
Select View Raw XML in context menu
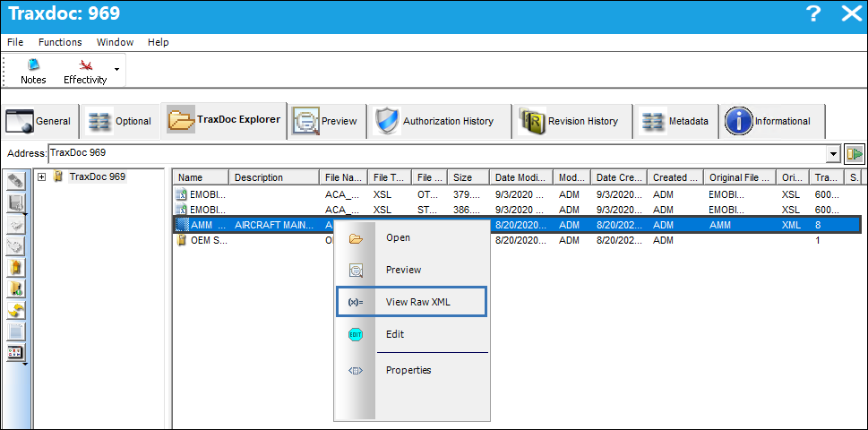coord(412,302)
